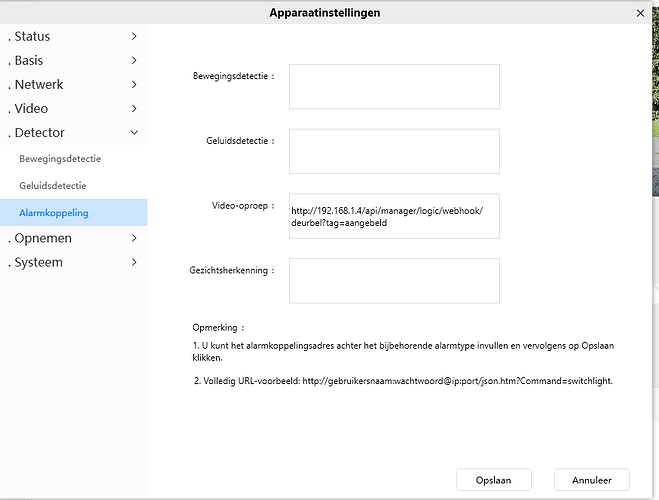The image size is (659, 500).
Task: Click the Geluidsdetectie URL text box
Action: pos(394,152)
